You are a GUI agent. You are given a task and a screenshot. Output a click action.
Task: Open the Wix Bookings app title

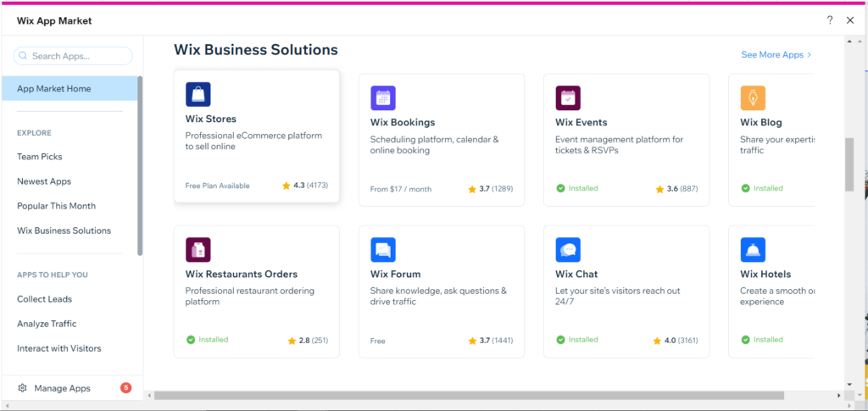coord(403,122)
